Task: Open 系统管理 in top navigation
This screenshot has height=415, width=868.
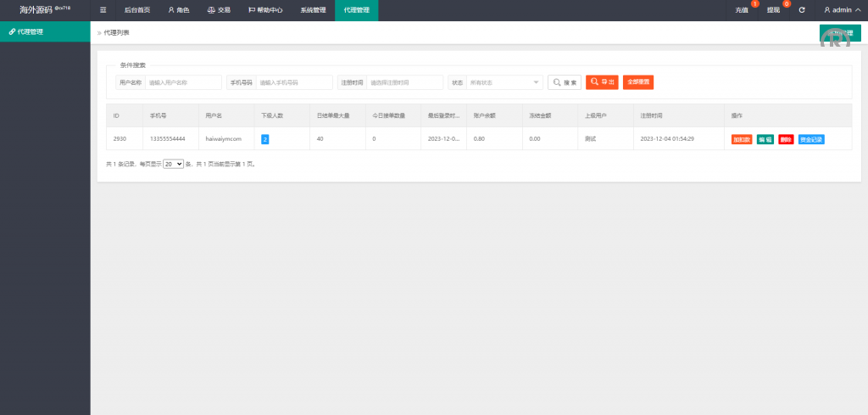Action: (313, 10)
